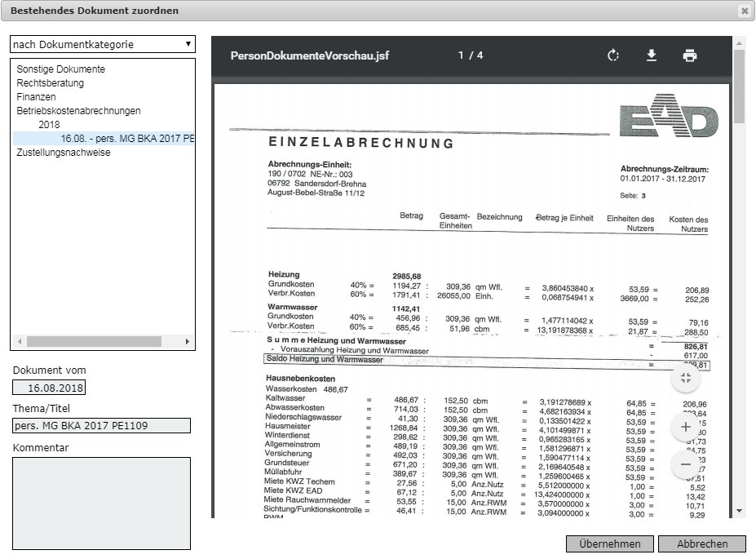Click the Grundsteuer cost row label
This screenshot has height=559, width=756.
pos(287,463)
